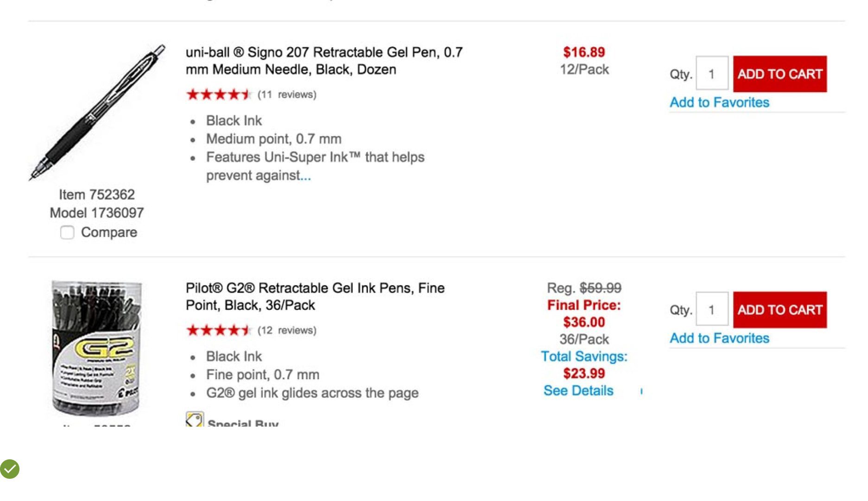View the 12 reviews for Pilot G2
This screenshot has height=501, width=868.
click(287, 331)
